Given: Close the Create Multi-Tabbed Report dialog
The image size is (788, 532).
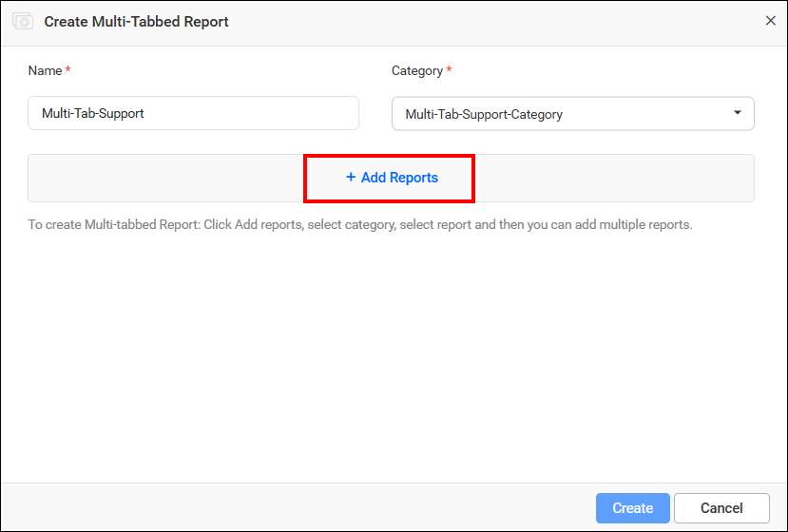Looking at the screenshot, I should pyautogui.click(x=770, y=21).
